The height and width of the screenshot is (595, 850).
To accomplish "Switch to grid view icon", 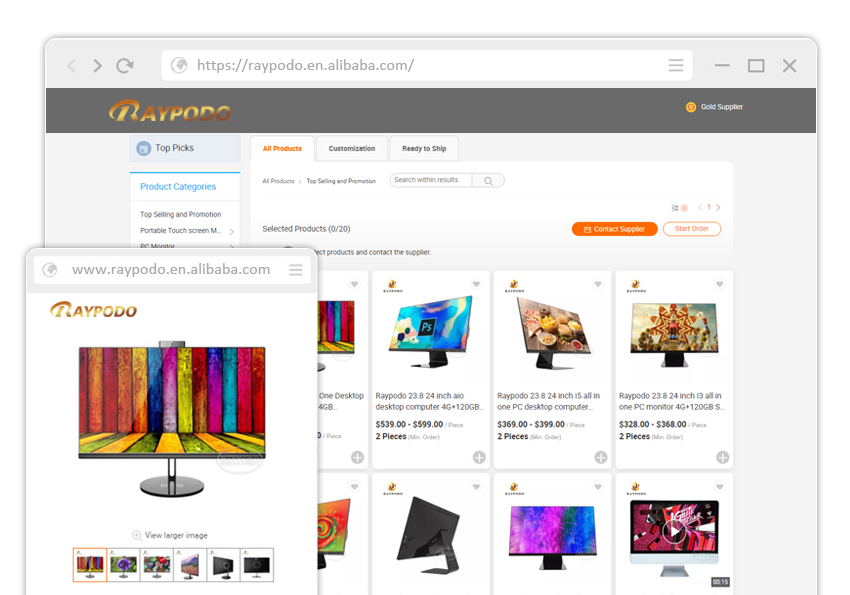I will coord(684,208).
